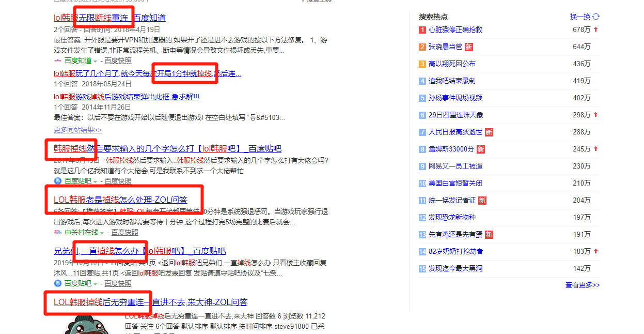Image resolution: width=644 pixels, height=334 pixels.
Task: Click the 新 badge next to 詹姆斯33000分
Action: [481, 149]
